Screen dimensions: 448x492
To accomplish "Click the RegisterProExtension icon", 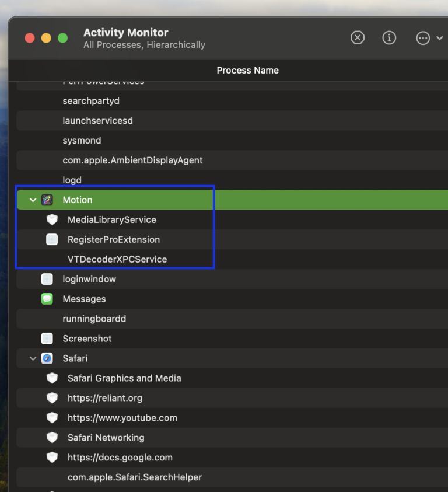I will coord(52,239).
